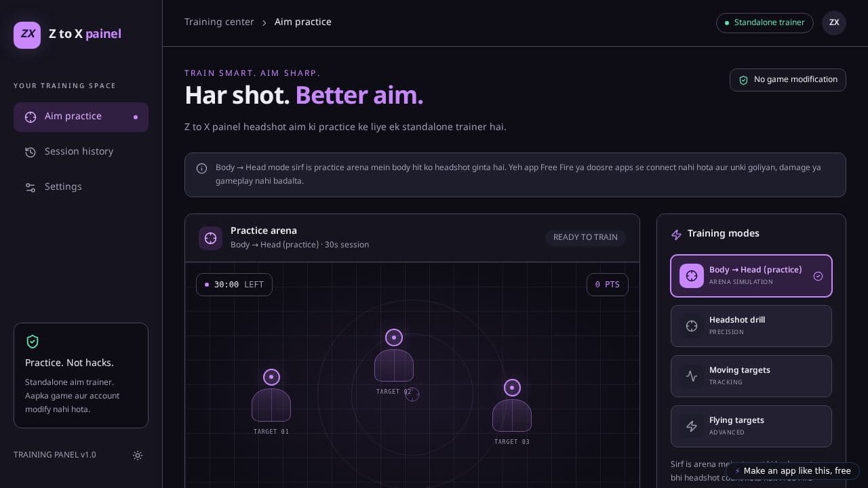Click the shield icon in No game modification badge
Image resolution: width=868 pixels, height=488 pixels.
coord(743,80)
